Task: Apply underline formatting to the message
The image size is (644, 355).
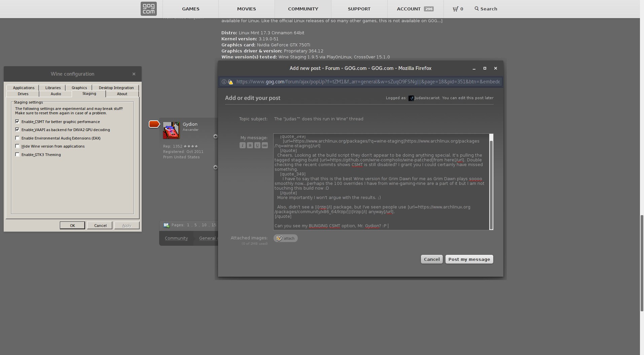Action: [x=257, y=145]
